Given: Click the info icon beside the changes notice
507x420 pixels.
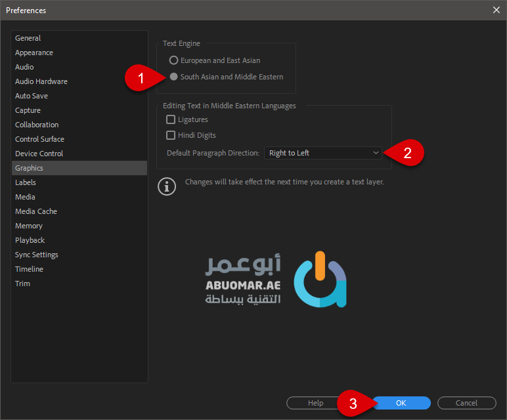Looking at the screenshot, I should pos(167,186).
